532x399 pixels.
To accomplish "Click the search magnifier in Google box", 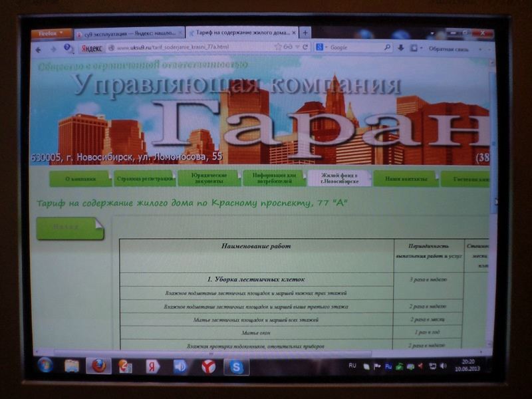I will click(387, 47).
